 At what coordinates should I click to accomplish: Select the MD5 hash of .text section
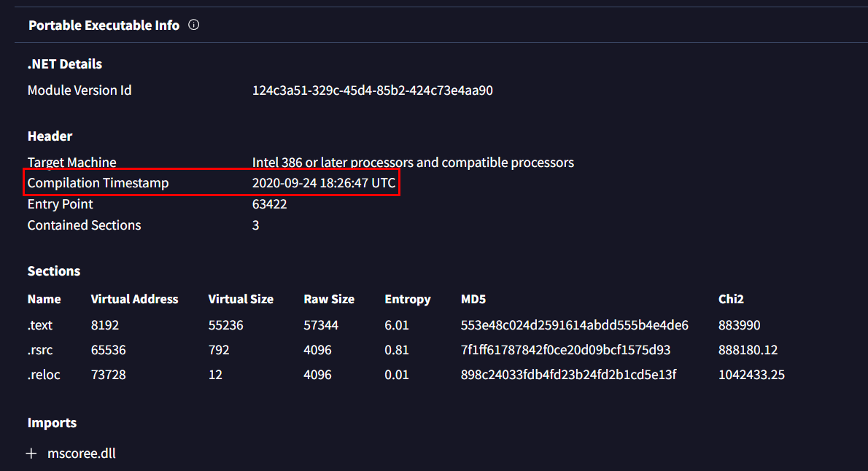[574, 325]
